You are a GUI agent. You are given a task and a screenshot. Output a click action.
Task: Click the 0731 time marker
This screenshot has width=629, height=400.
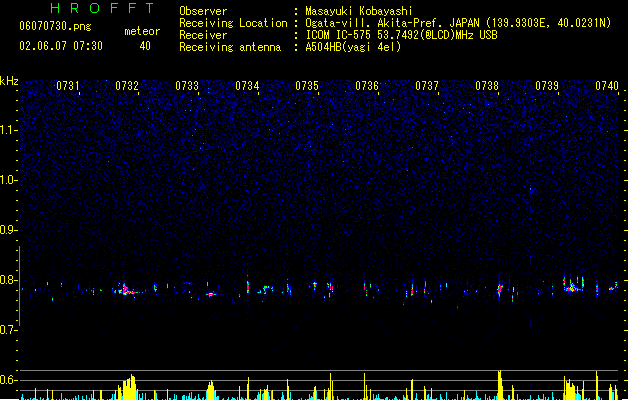[67, 86]
